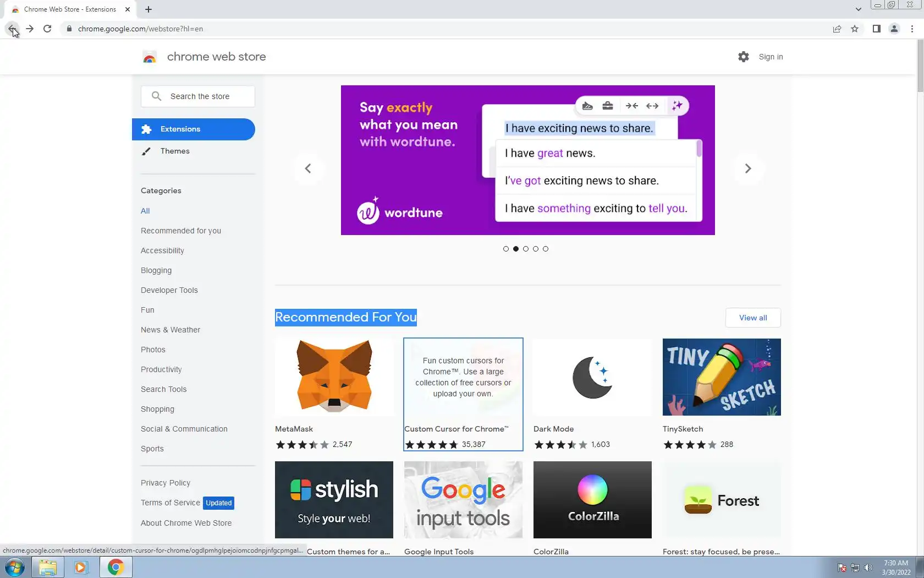The width and height of the screenshot is (924, 578).
Task: Open Custom Cursor for Chrome card
Action: pyautogui.click(x=463, y=394)
